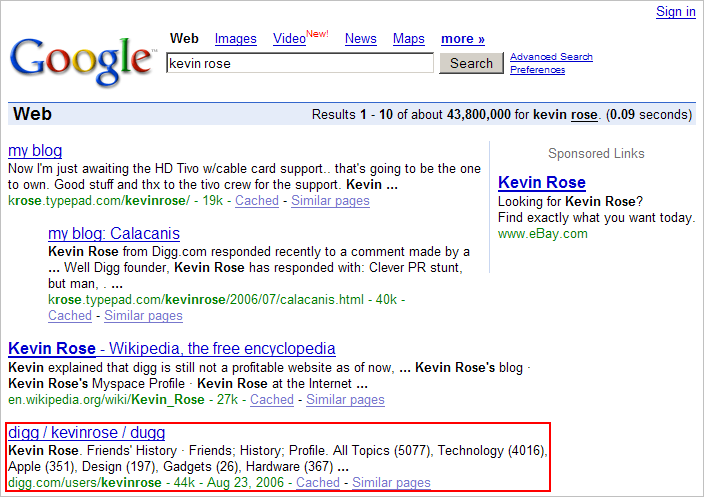The height and width of the screenshot is (497, 704).
Task: Click digg.com/users/kevinrose URL text
Action: coord(85,483)
